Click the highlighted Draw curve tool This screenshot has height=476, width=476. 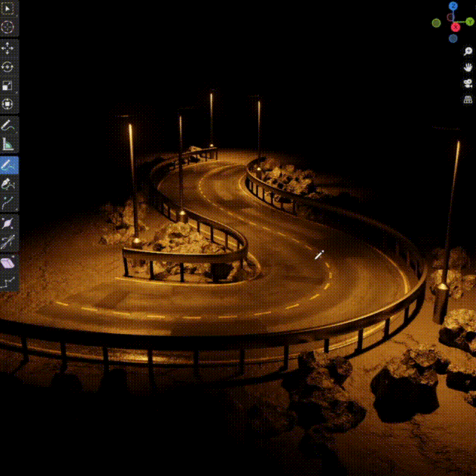tap(8, 165)
